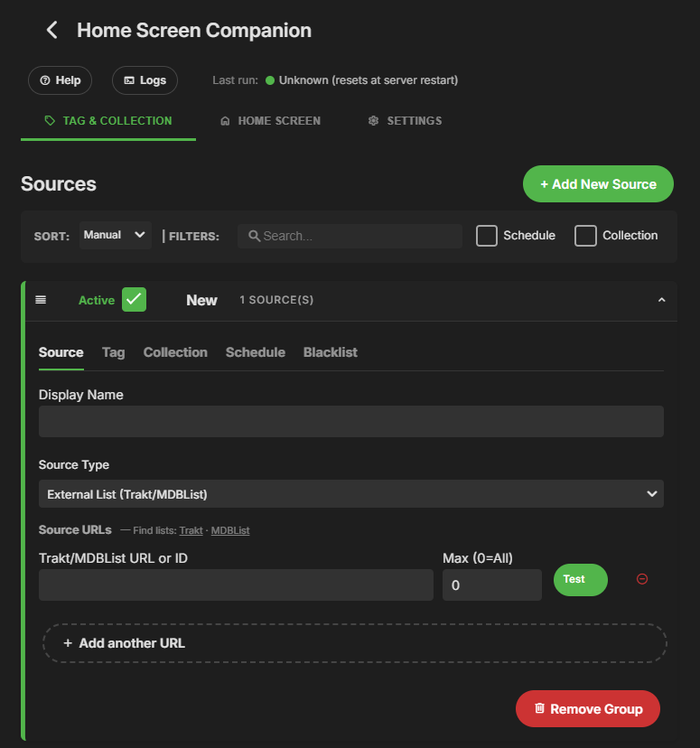Click the magnifier icon in search box
The width and height of the screenshot is (700, 748).
click(x=255, y=236)
